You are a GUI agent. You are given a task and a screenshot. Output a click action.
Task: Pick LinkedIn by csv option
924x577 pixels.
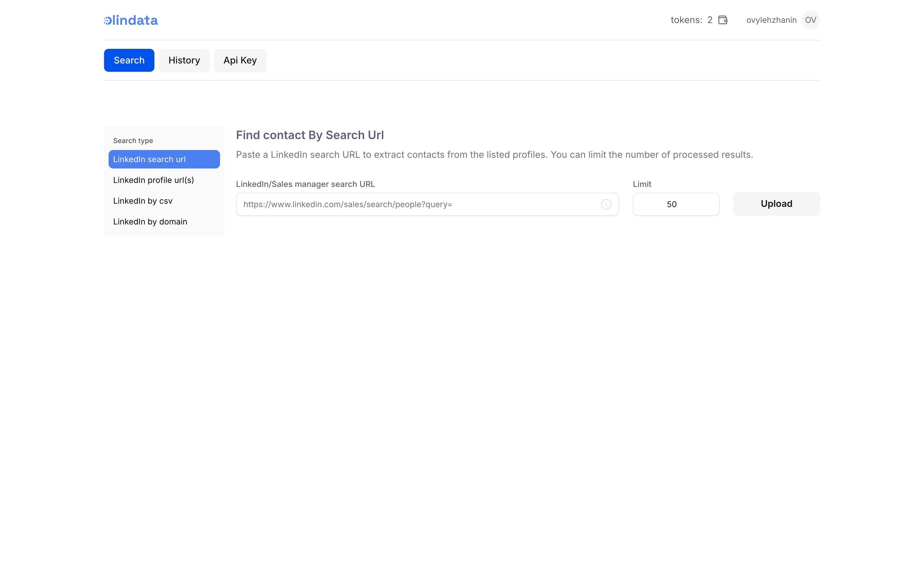(x=143, y=201)
